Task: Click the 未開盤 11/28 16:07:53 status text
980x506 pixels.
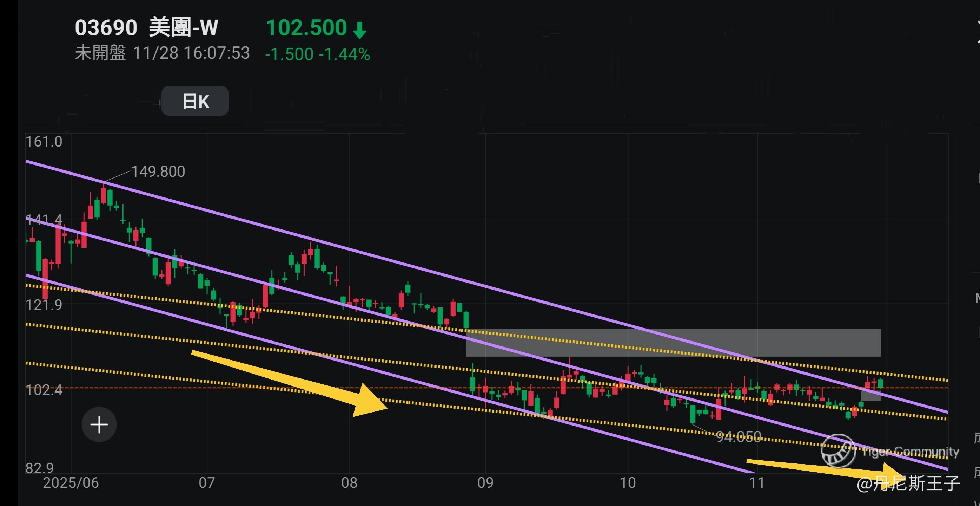Action: coord(162,53)
